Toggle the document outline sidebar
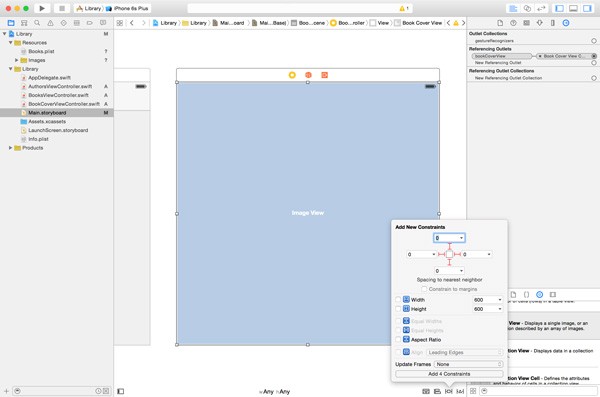600x397 pixels. coord(121,391)
